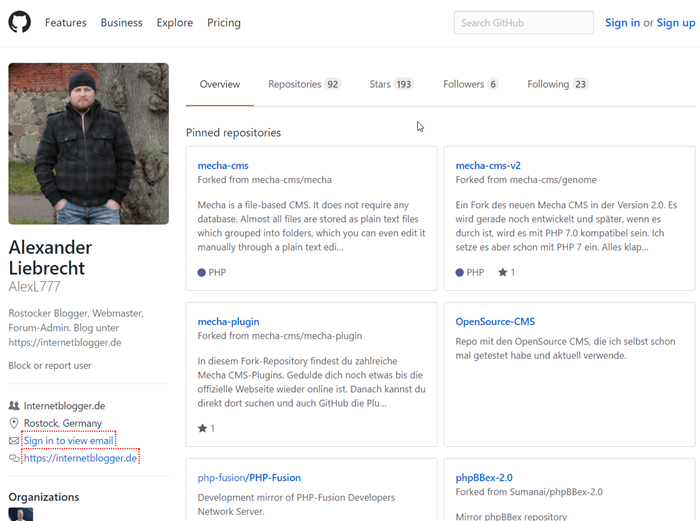
Task: Click the location pin icon beside Rostock
Action: 14,423
